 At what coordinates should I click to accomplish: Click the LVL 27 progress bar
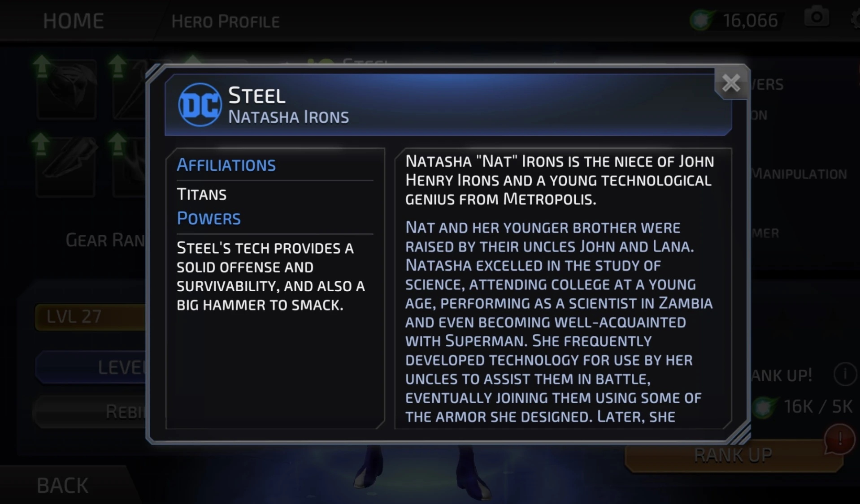pos(90,317)
